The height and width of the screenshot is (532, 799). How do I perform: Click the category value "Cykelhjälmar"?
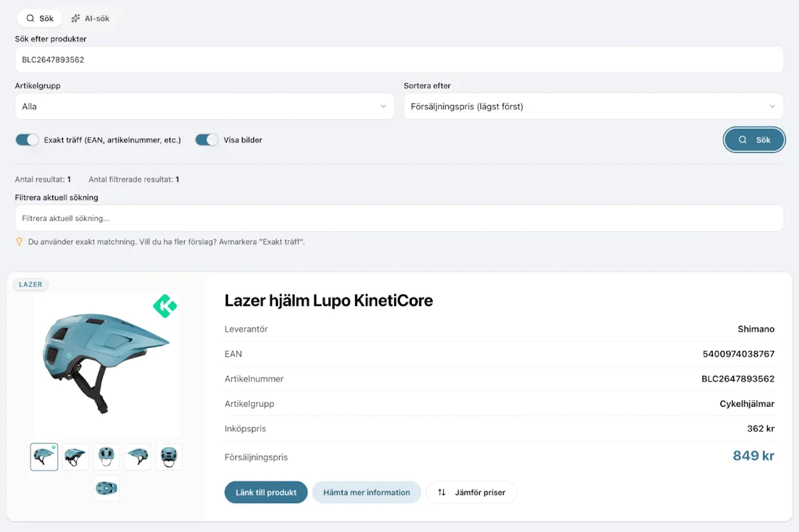(747, 404)
